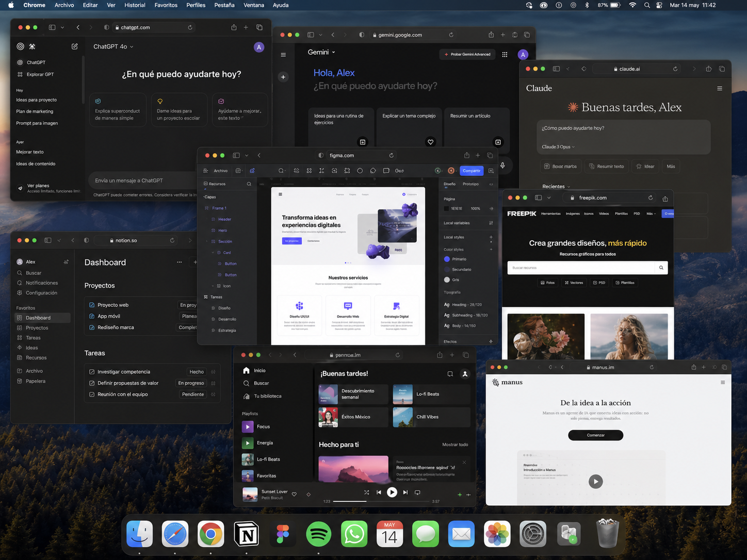Viewport: 747px width, 560px height.
Task: Add an effect with the Efectos plus icon
Action: point(491,341)
